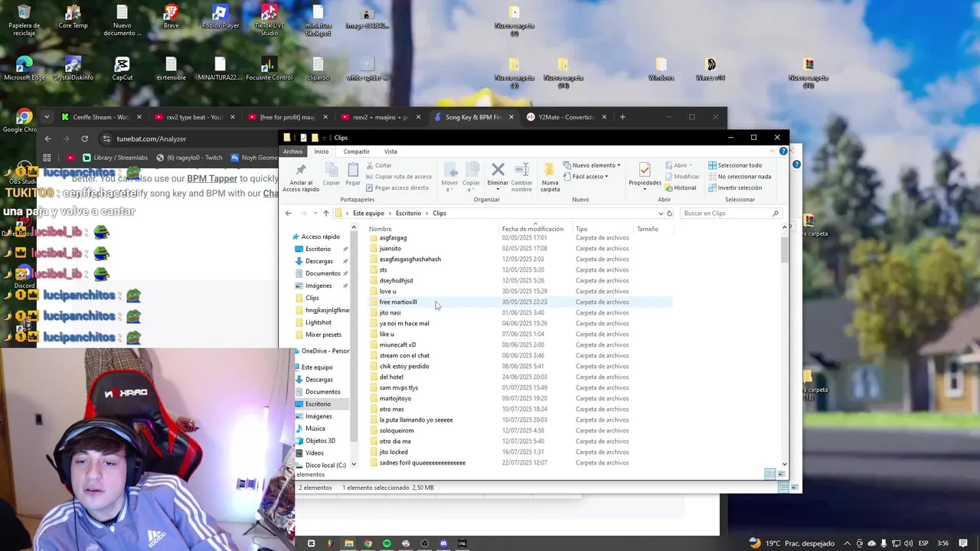Switch to Y2Mate Convertidor Chrome tab

(x=567, y=117)
